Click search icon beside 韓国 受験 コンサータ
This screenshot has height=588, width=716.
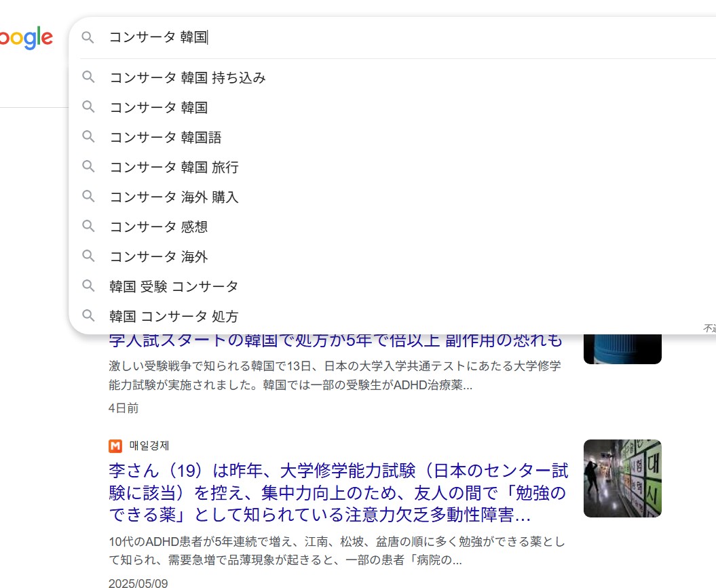[88, 286]
